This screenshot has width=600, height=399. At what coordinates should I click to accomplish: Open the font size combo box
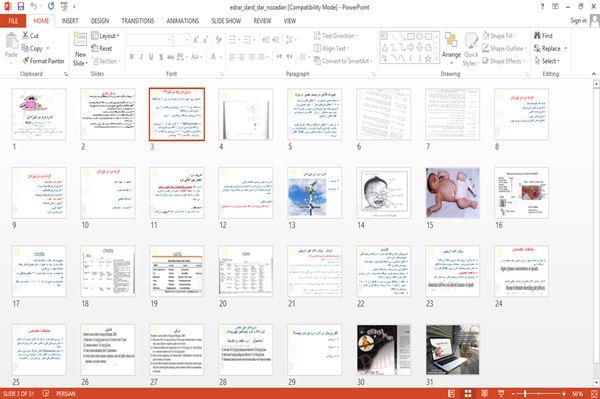point(181,39)
